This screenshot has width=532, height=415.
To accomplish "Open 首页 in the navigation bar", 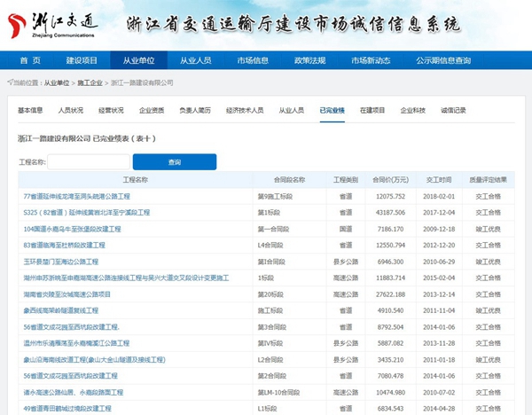I will (x=30, y=60).
